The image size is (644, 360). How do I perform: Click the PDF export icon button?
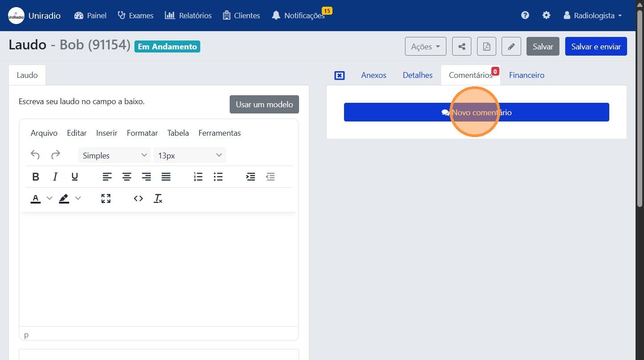486,47
